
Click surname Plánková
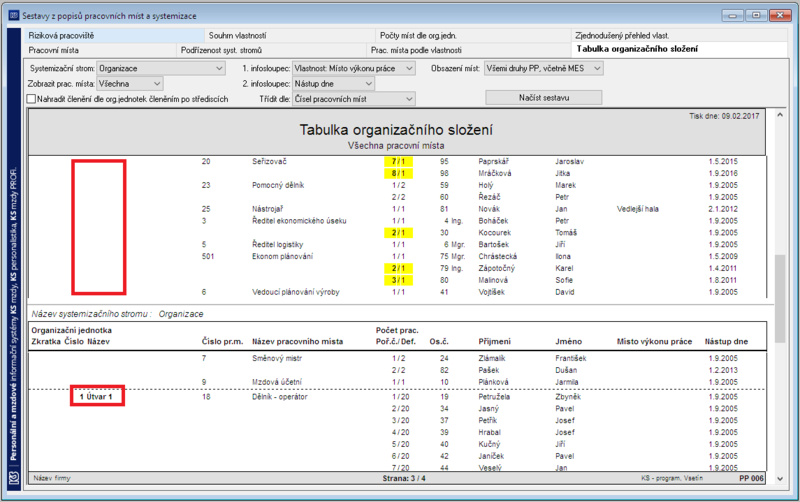(x=493, y=382)
